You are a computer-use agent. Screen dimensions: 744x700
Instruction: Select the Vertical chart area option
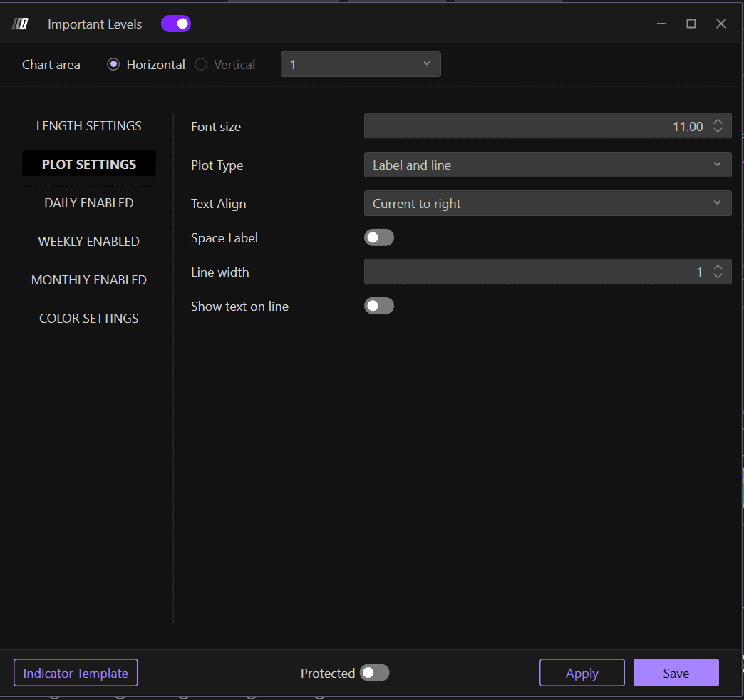tap(201, 64)
